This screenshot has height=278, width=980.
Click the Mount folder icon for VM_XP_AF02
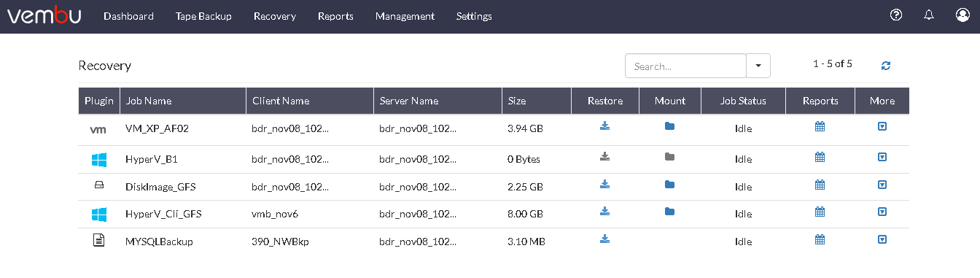point(669,126)
